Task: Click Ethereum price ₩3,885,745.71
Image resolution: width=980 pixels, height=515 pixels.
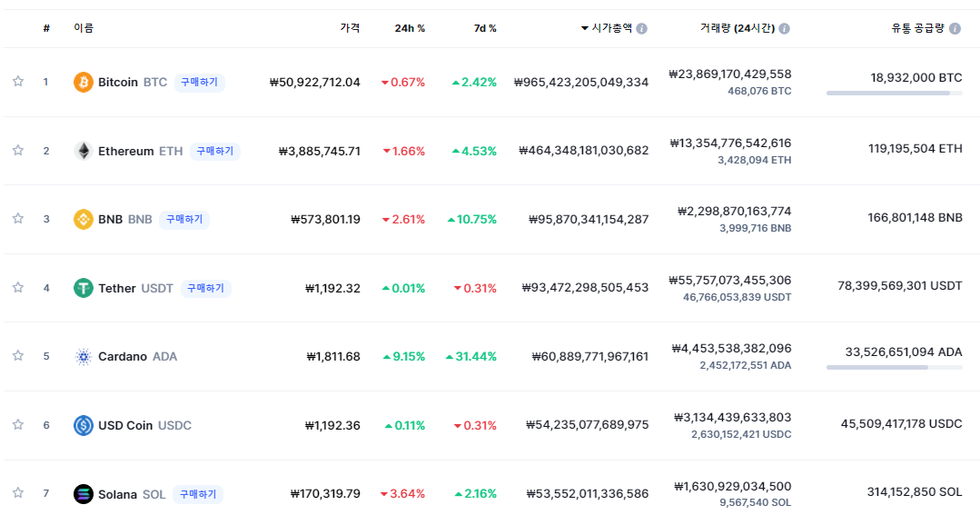Action: (320, 151)
